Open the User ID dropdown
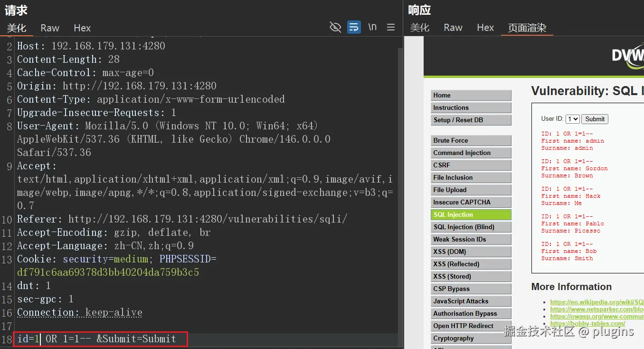The height and width of the screenshot is (349, 644). pyautogui.click(x=572, y=119)
